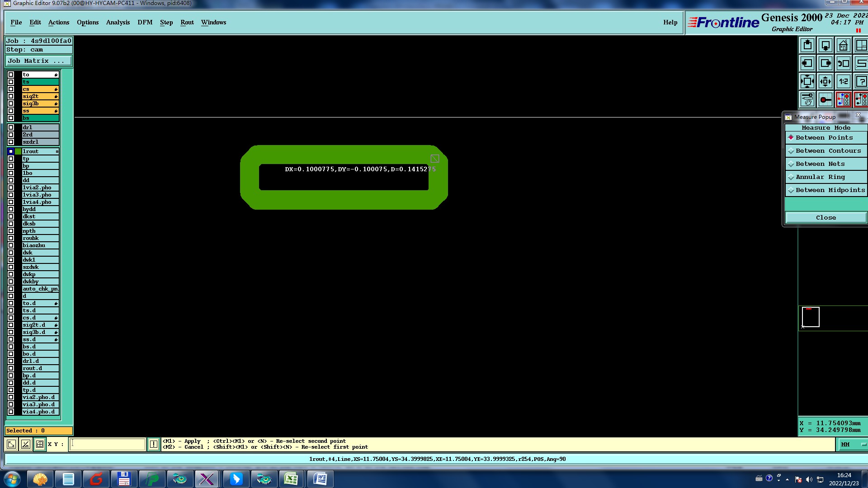Viewport: 868px width, 488px height.
Task: Click the green color swatch of 1rout
Action: [x=18, y=151]
